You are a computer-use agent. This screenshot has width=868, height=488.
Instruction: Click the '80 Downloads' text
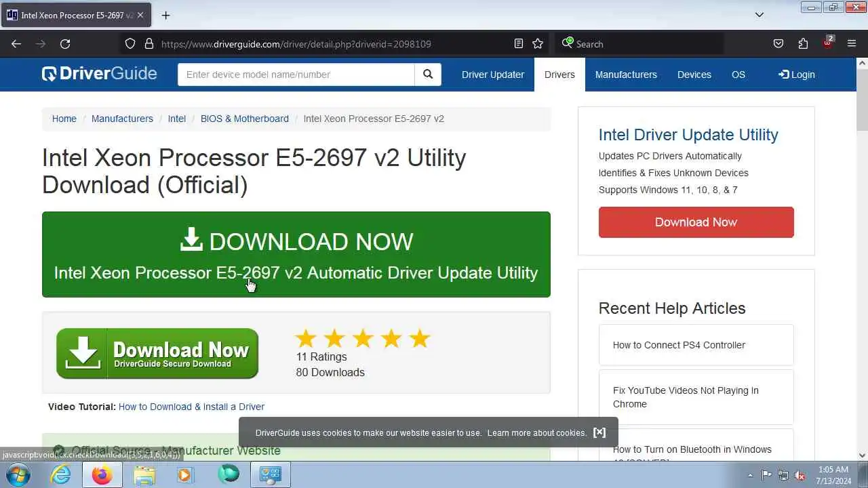[x=330, y=372]
